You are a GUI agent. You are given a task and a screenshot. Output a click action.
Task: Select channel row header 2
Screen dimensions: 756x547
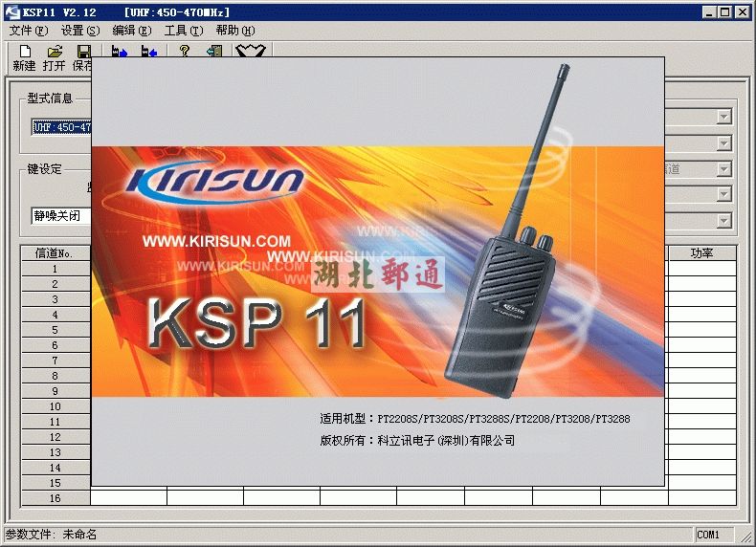point(56,284)
